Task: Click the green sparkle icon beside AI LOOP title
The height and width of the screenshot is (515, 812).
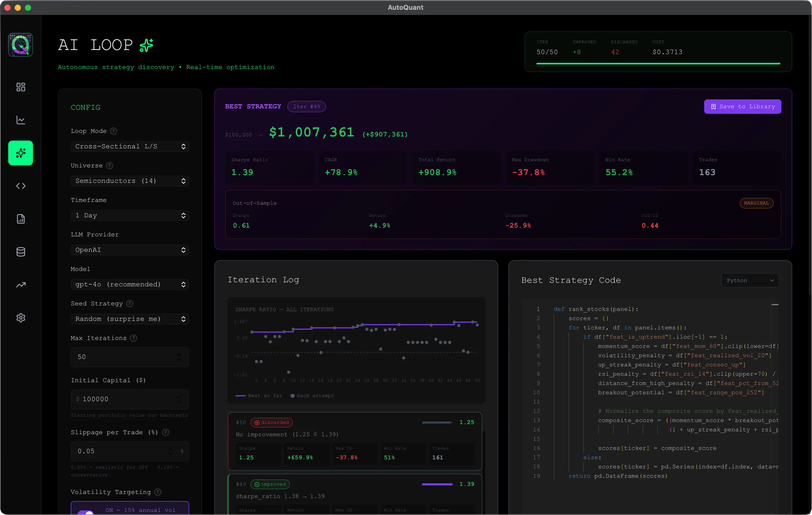Action: (146, 45)
